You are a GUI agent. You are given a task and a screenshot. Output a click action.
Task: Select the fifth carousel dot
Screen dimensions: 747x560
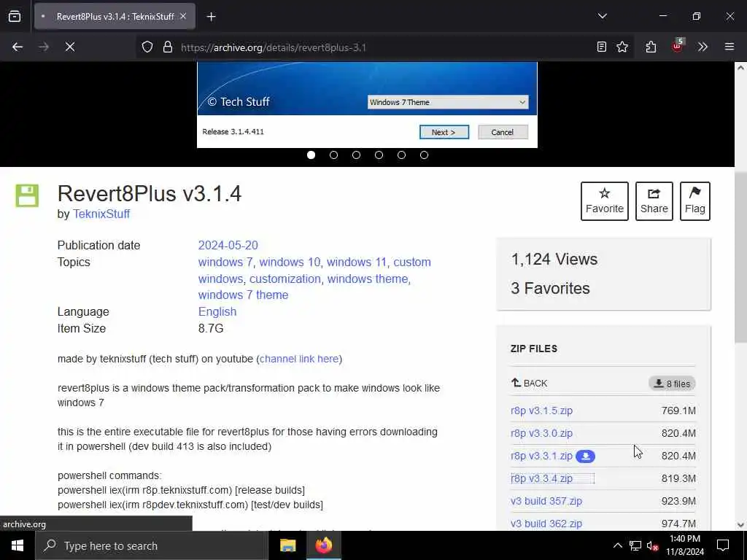click(402, 155)
